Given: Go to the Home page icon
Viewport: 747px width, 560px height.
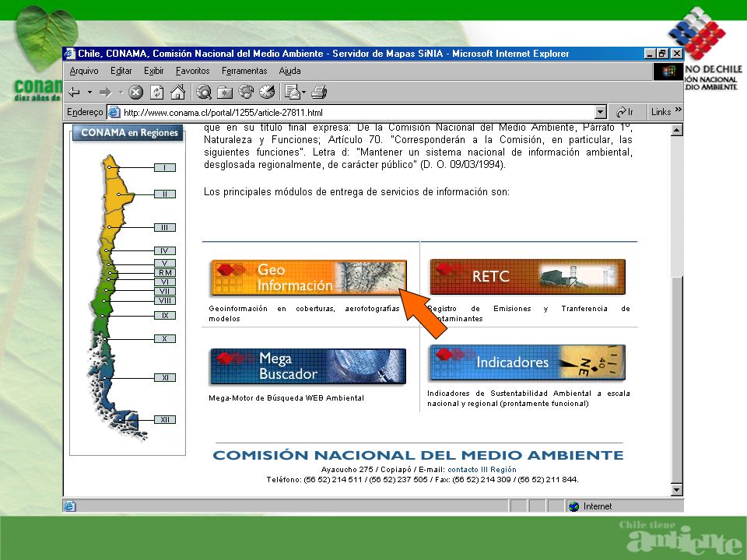Looking at the screenshot, I should click(177, 92).
